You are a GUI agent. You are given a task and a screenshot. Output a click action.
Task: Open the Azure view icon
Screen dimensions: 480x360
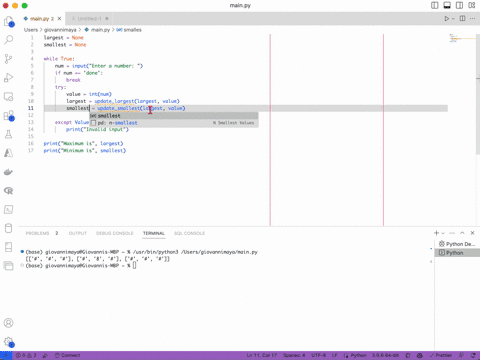(x=9, y=153)
